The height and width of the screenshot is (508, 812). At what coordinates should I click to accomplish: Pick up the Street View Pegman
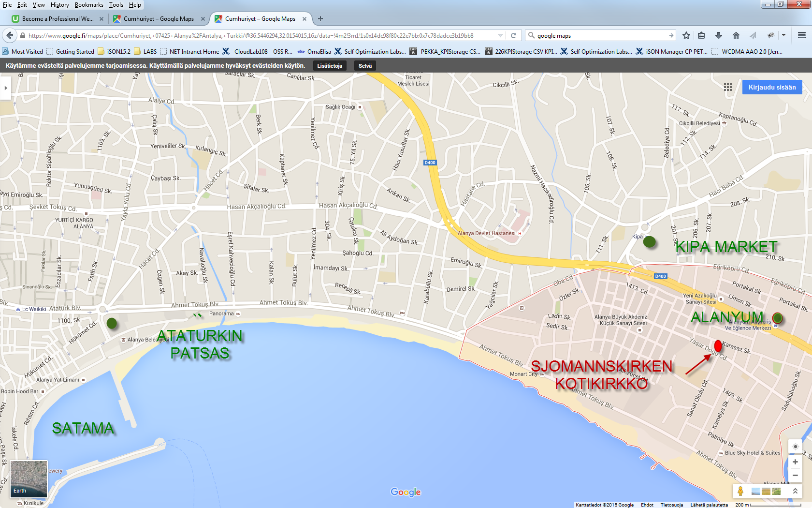tap(740, 491)
